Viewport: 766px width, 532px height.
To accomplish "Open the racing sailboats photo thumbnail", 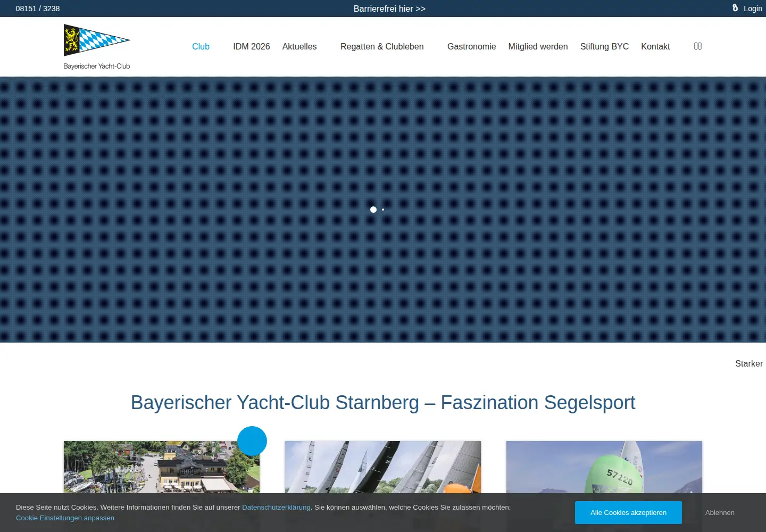I will pos(383,467).
